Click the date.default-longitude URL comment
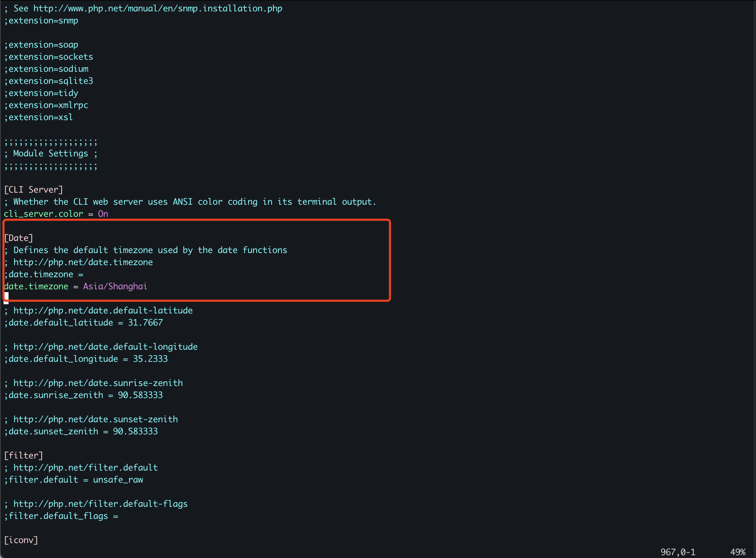 (105, 347)
